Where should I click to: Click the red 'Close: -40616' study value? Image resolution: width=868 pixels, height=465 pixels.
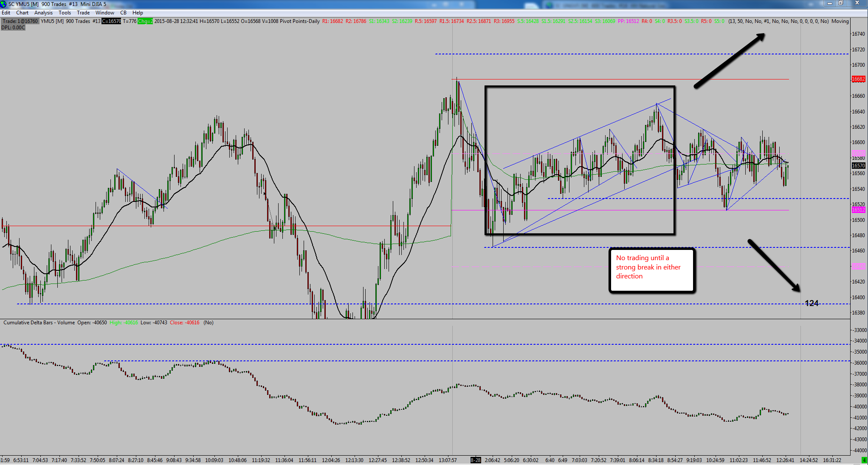pos(185,323)
